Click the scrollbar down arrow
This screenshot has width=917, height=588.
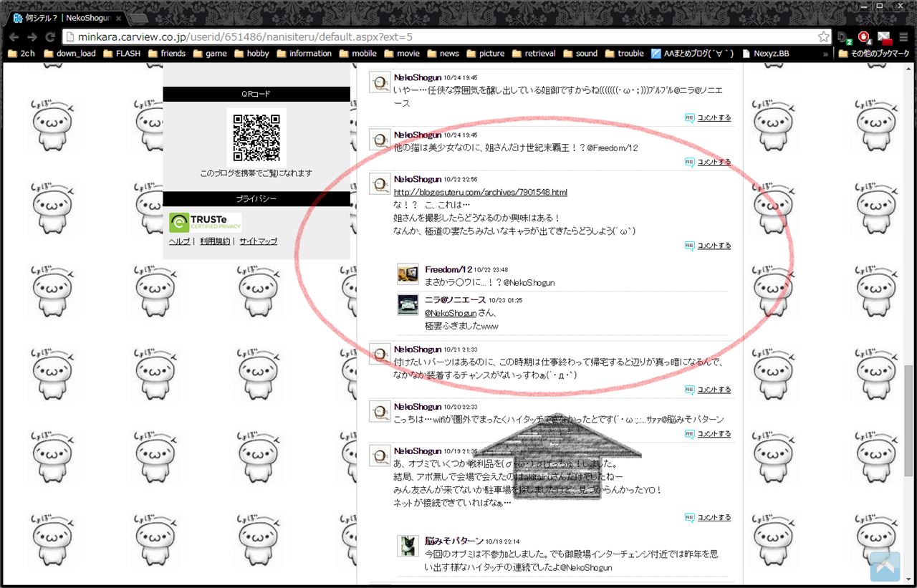click(x=908, y=580)
